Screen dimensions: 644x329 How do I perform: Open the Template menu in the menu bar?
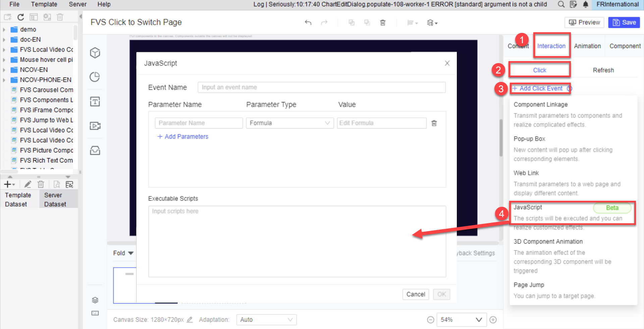(44, 4)
